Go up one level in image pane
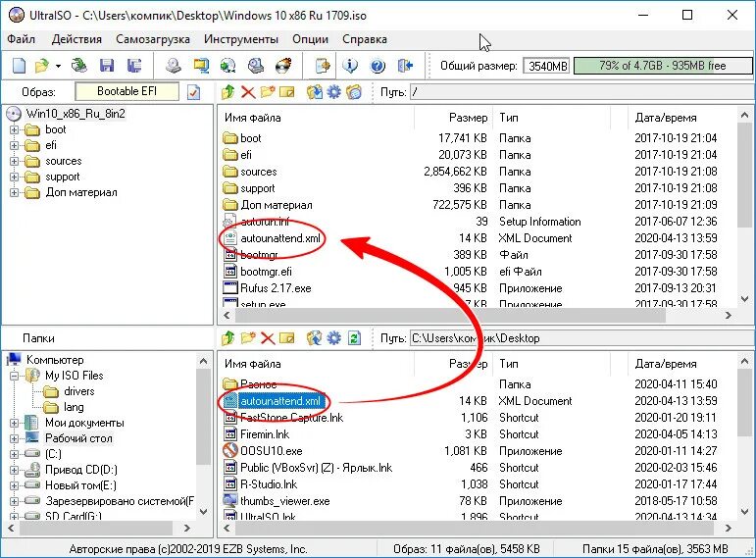Screen dimensions: 756x558 pyautogui.click(x=228, y=91)
